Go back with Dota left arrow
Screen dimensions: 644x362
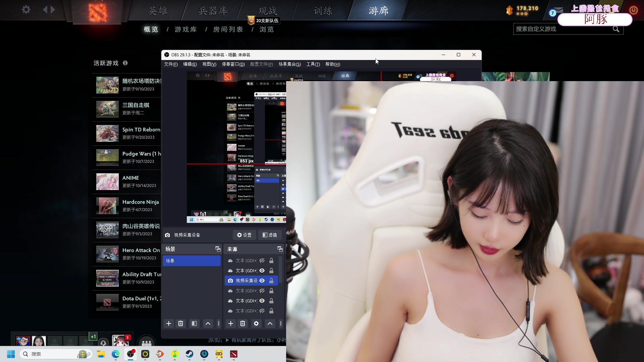(45, 9)
